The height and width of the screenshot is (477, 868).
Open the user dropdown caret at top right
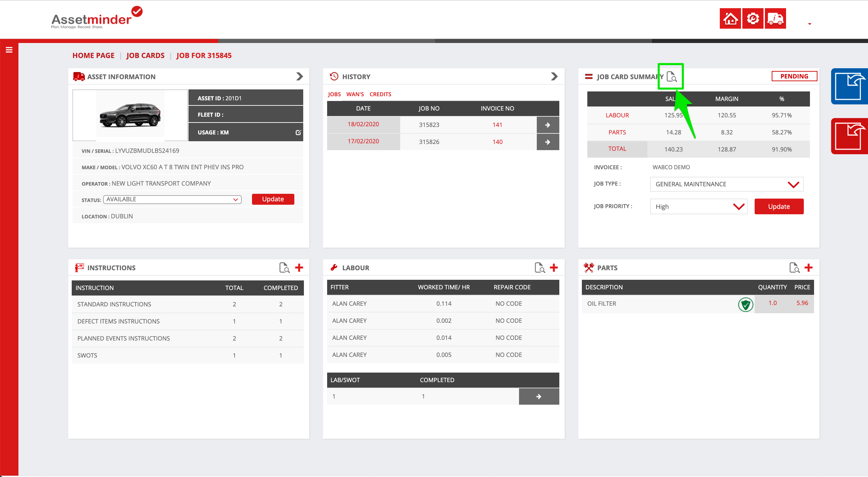(x=809, y=24)
